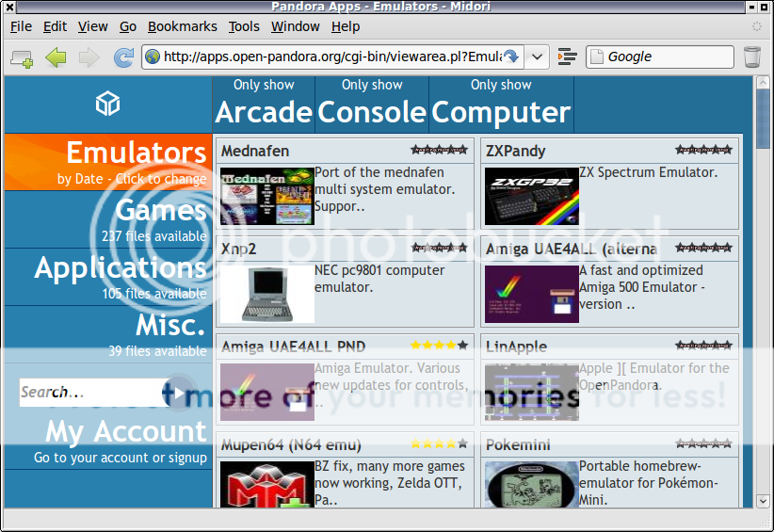Open the Bookmarks menu
The height and width of the screenshot is (532, 774).
[182, 26]
